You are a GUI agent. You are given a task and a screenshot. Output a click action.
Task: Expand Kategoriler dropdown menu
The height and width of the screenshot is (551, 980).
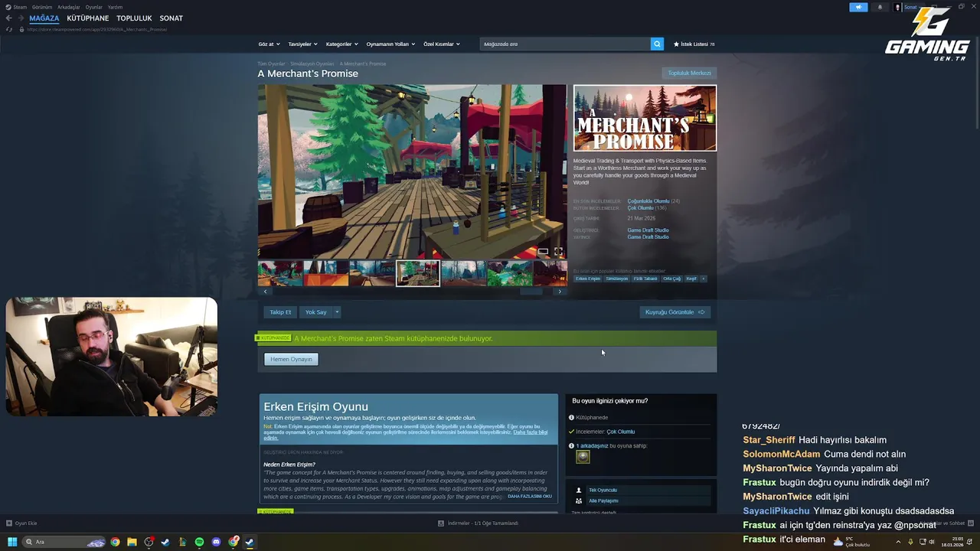pyautogui.click(x=341, y=44)
